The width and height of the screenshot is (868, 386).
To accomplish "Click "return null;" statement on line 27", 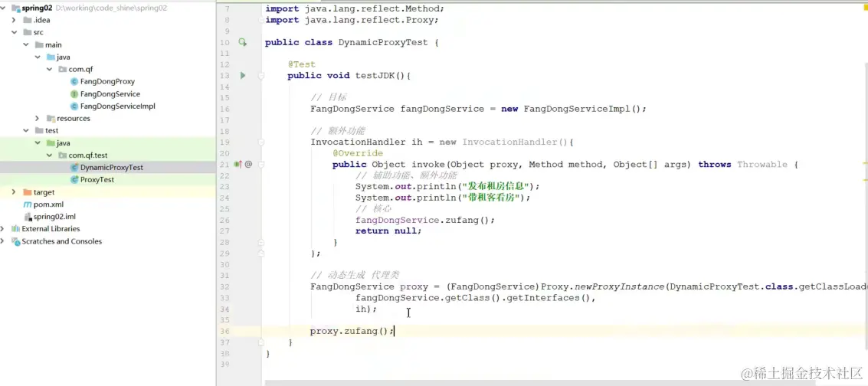I will click(388, 231).
